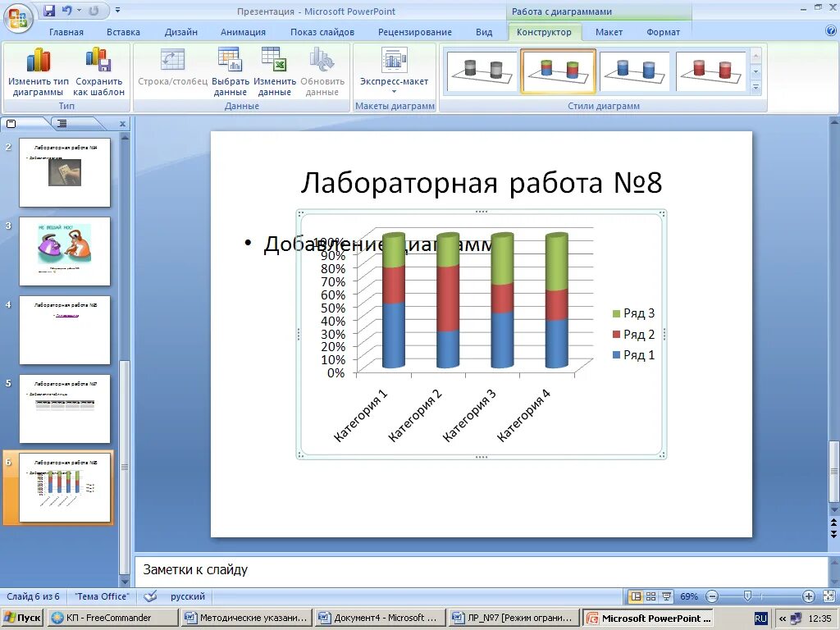This screenshot has height=630, width=840.
Task: Open the Рецензирование tab
Action: [414, 32]
